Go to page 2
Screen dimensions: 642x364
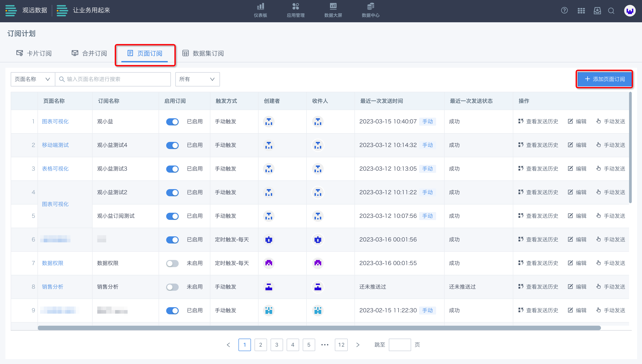(261, 345)
